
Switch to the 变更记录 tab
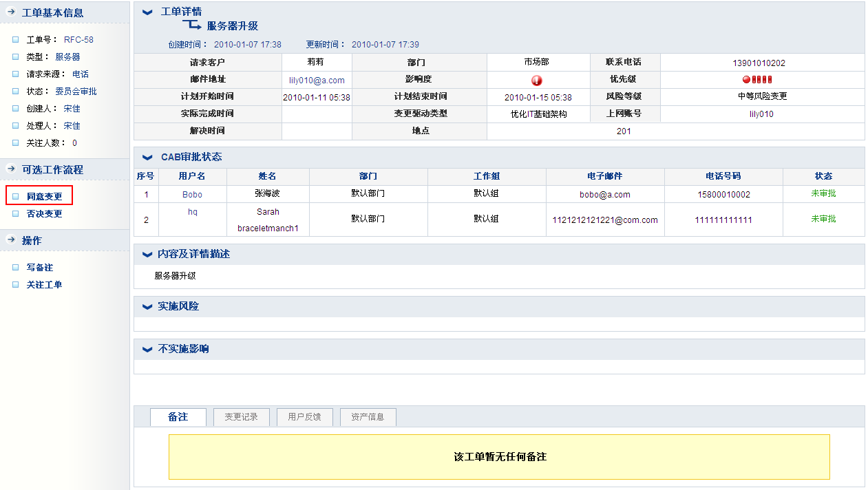[x=241, y=417]
